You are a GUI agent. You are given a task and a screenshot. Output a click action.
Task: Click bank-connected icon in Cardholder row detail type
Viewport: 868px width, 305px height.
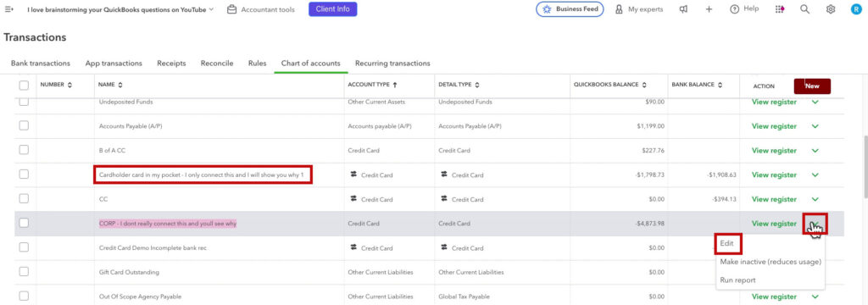point(444,175)
